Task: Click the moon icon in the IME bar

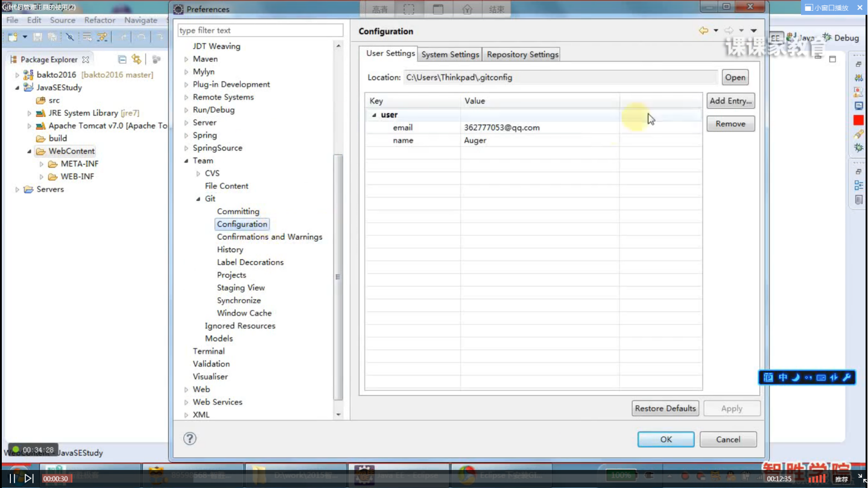Action: [x=796, y=378]
